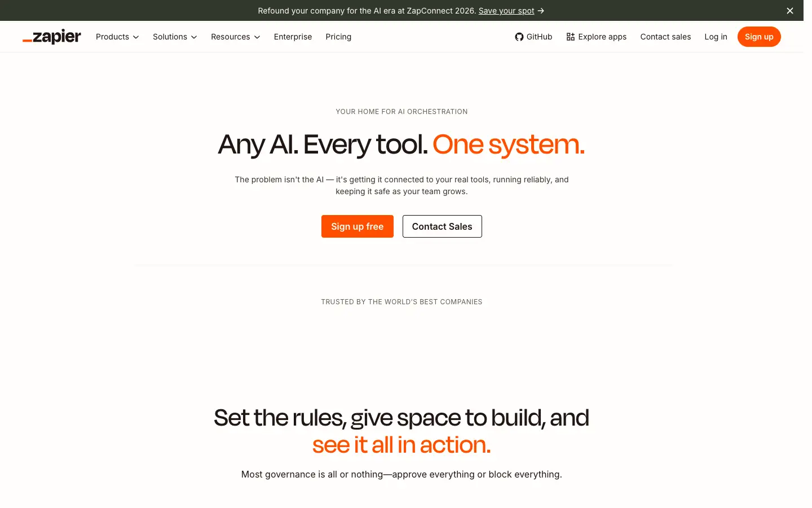Click the 'see it all in action.' heading
This screenshot has width=812, height=508.
click(401, 445)
